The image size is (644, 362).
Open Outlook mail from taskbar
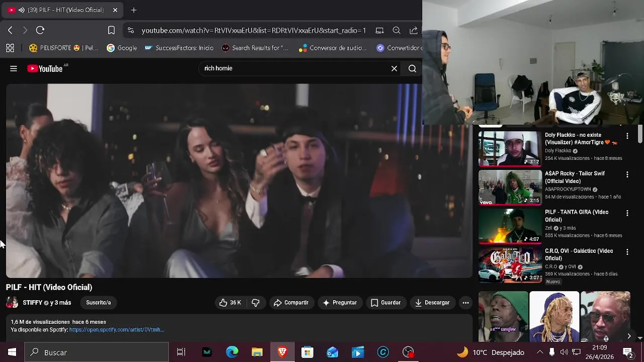tap(333, 352)
